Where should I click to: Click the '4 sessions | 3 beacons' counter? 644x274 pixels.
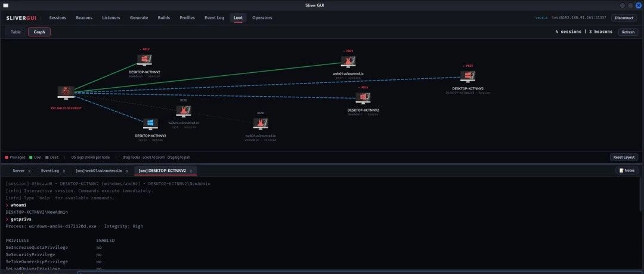tap(584, 32)
